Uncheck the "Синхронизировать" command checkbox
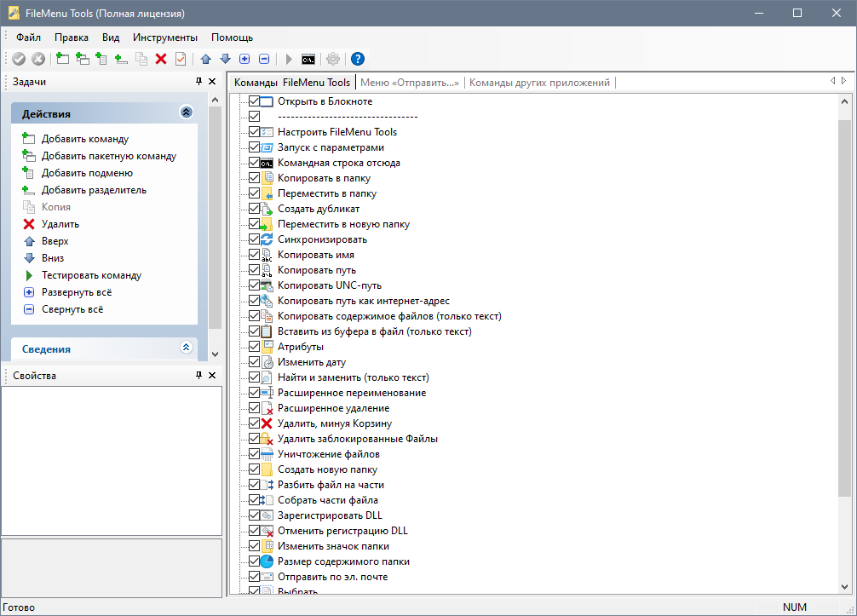 pos(254,239)
